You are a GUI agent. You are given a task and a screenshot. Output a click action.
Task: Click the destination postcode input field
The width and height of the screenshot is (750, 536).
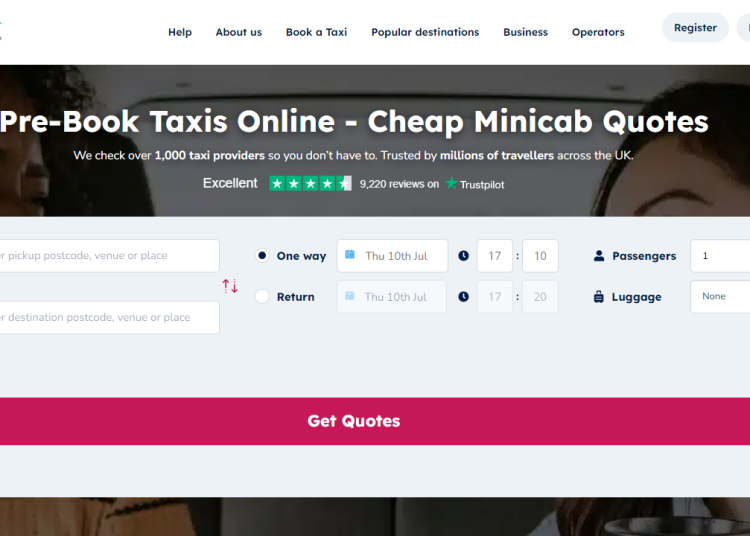[x=110, y=317]
